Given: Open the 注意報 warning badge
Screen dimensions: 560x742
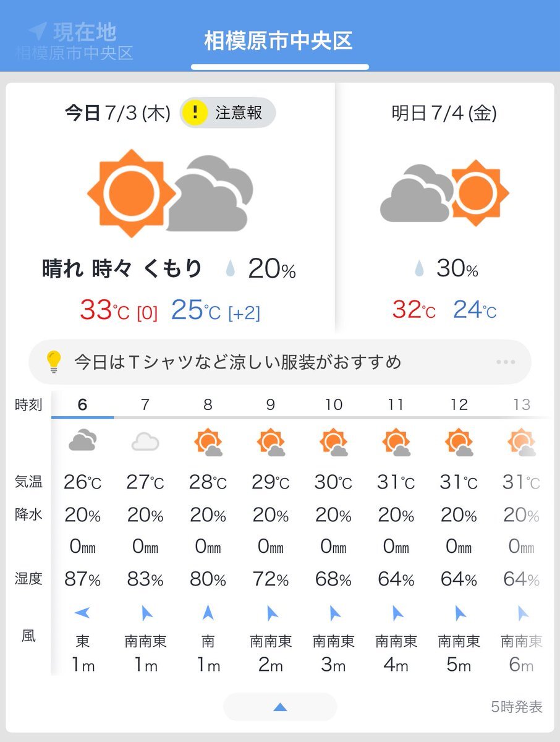Looking at the screenshot, I should click(x=227, y=113).
